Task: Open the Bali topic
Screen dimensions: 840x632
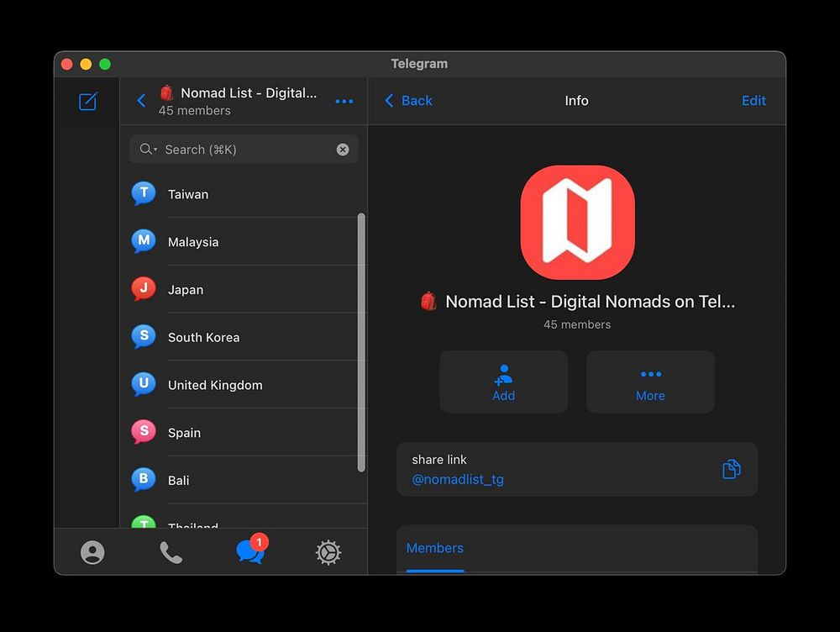Action: pos(244,480)
